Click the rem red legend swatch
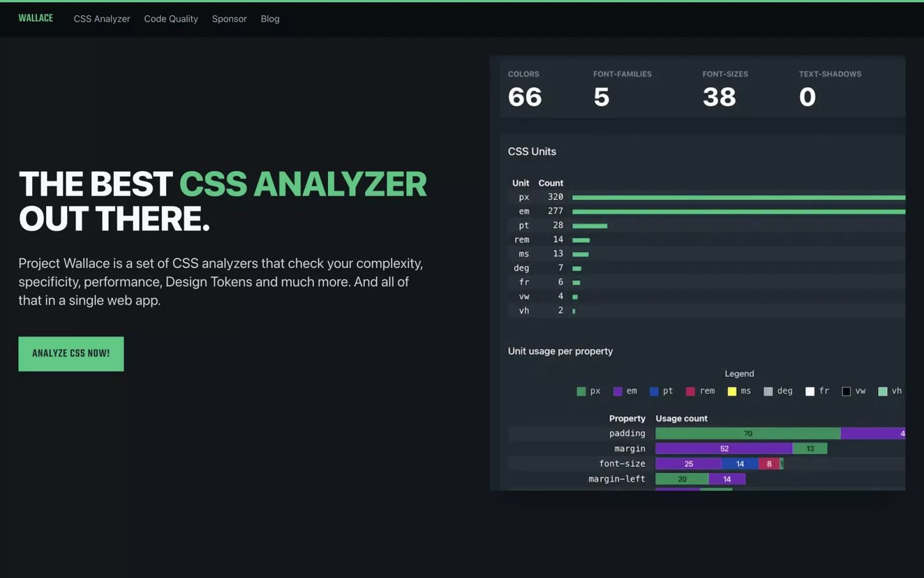Image resolution: width=924 pixels, height=578 pixels. (x=690, y=391)
